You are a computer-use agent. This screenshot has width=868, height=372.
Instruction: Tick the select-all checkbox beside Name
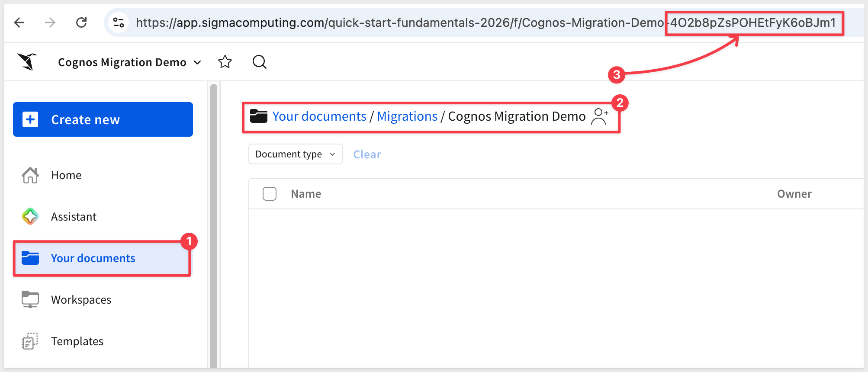[x=270, y=194]
